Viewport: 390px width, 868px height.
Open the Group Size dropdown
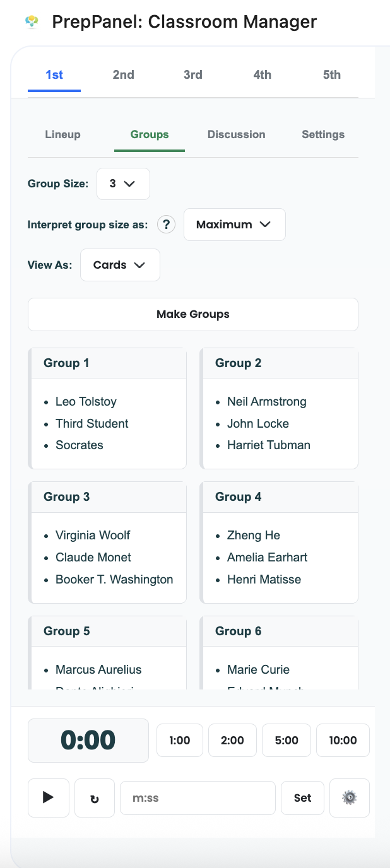coord(123,183)
